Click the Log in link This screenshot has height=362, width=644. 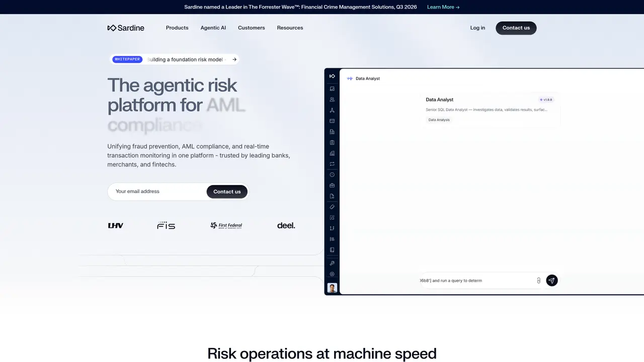477,28
